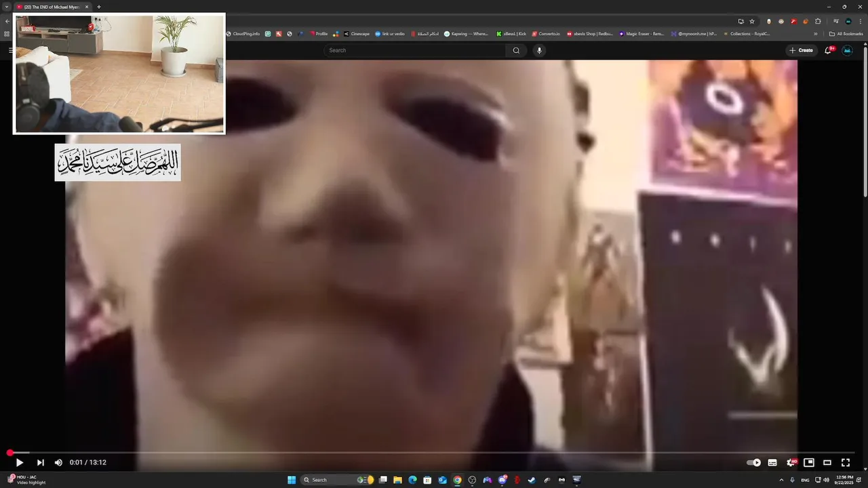Image resolution: width=868 pixels, height=488 pixels.
Task: Bookmark this page with the star
Action: 752,21
